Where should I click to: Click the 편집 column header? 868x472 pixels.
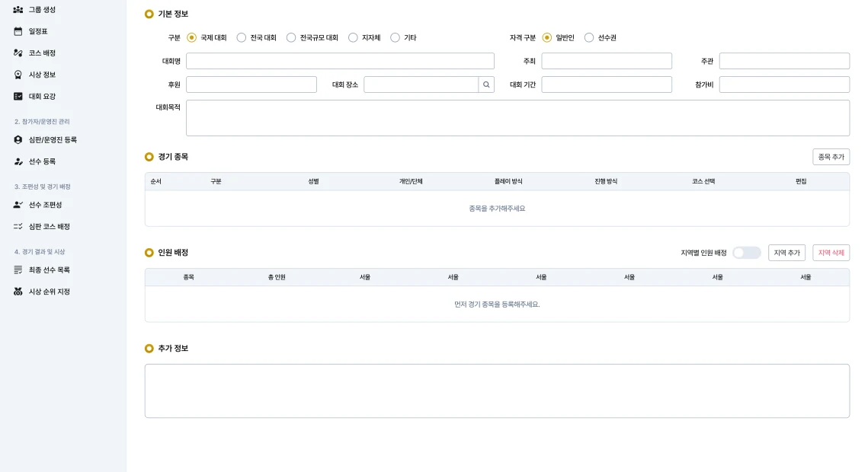click(800, 181)
